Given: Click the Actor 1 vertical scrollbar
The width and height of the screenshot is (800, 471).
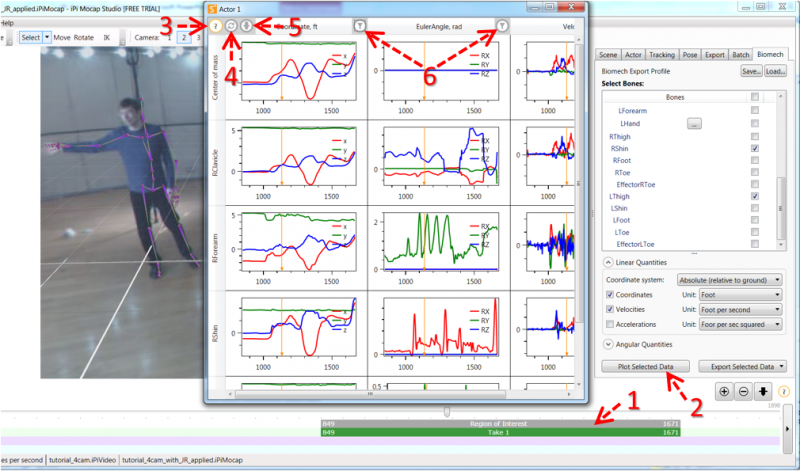Looking at the screenshot, I should click(x=579, y=184).
